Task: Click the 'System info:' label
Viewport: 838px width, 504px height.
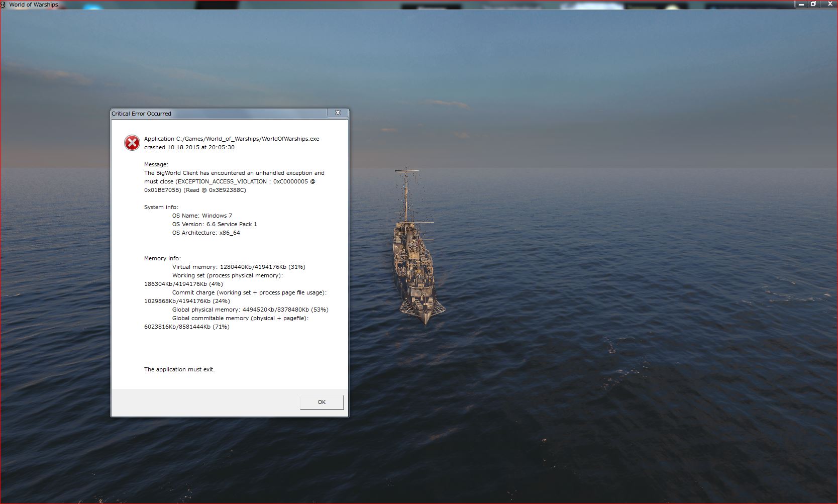Action: pos(161,207)
